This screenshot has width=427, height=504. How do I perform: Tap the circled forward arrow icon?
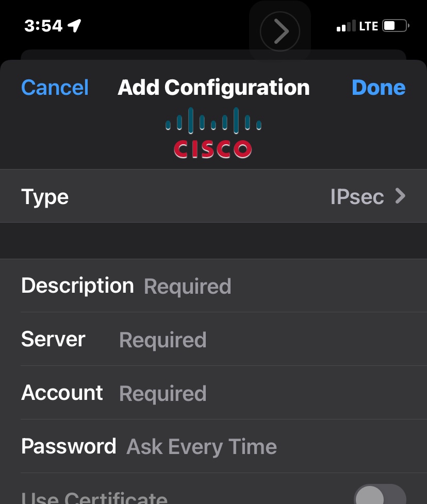(x=280, y=31)
